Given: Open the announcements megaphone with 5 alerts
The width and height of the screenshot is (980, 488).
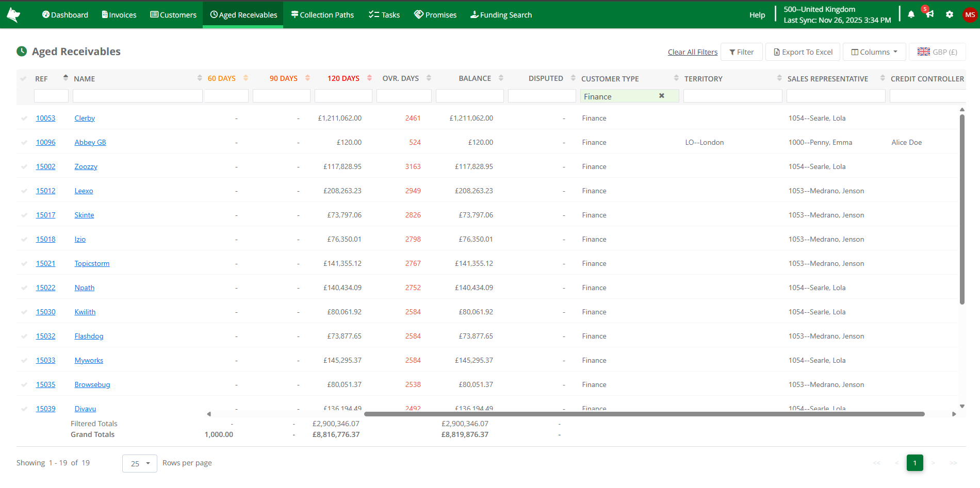Looking at the screenshot, I should (929, 14).
